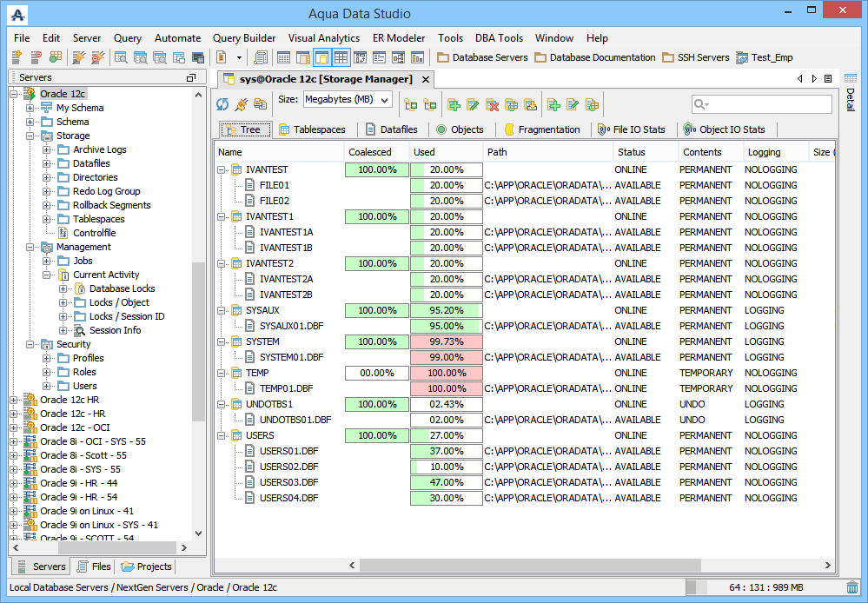The image size is (868, 603).
Task: Expand the Tablespaces node under Storage
Action: (47, 219)
